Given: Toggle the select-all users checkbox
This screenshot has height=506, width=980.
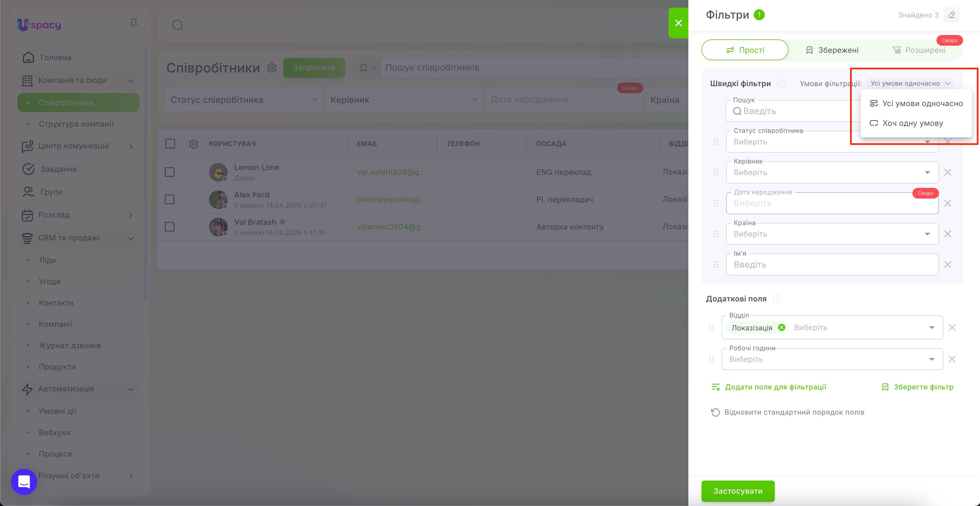Looking at the screenshot, I should pyautogui.click(x=170, y=144).
